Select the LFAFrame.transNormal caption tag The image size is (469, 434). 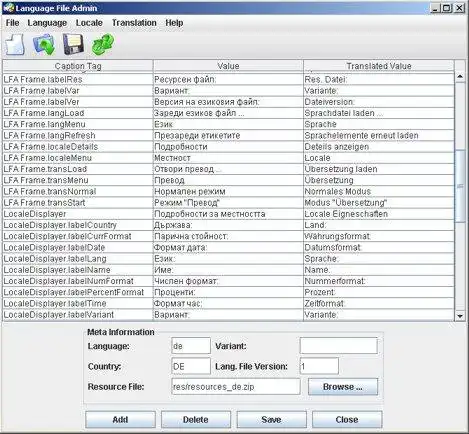point(50,191)
